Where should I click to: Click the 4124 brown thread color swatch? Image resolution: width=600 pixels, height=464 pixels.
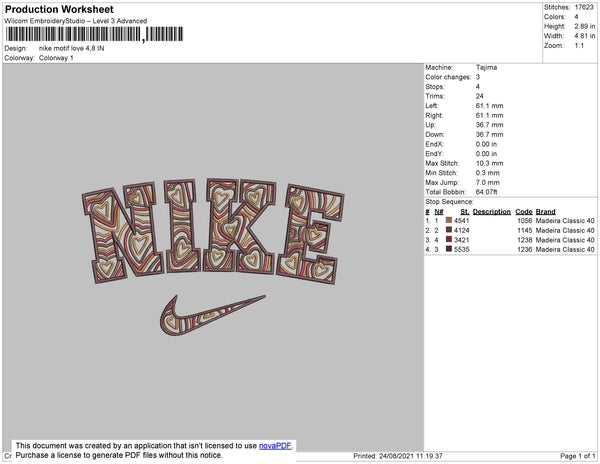click(x=449, y=230)
